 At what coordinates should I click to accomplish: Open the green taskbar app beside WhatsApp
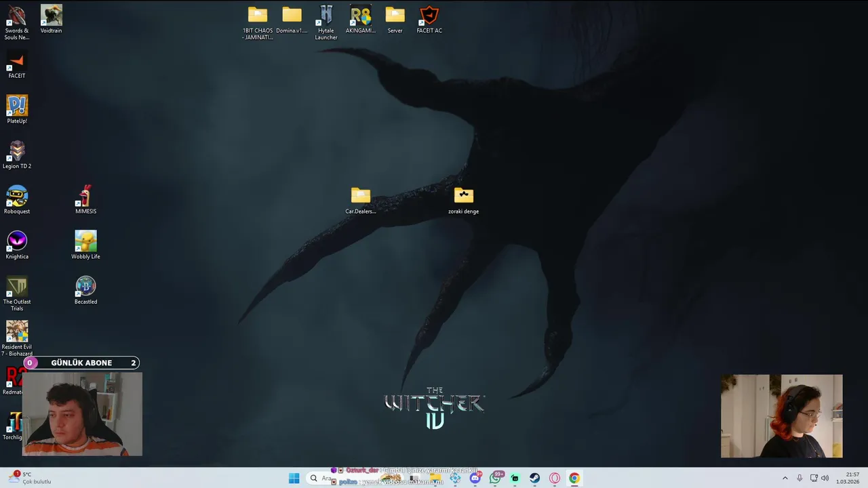[x=515, y=479]
